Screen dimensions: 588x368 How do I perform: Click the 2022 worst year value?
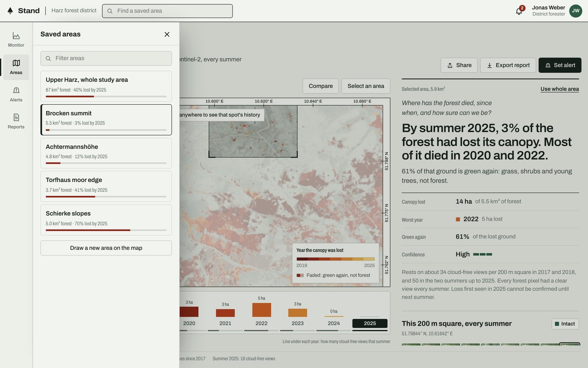click(471, 219)
